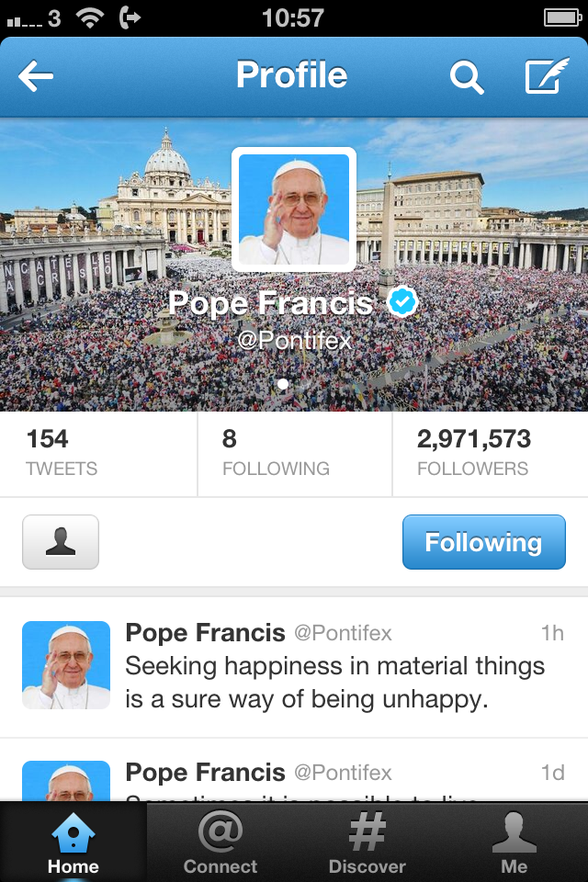Image resolution: width=588 pixels, height=882 pixels.
Task: Open the user actions silhouette button
Action: (61, 542)
